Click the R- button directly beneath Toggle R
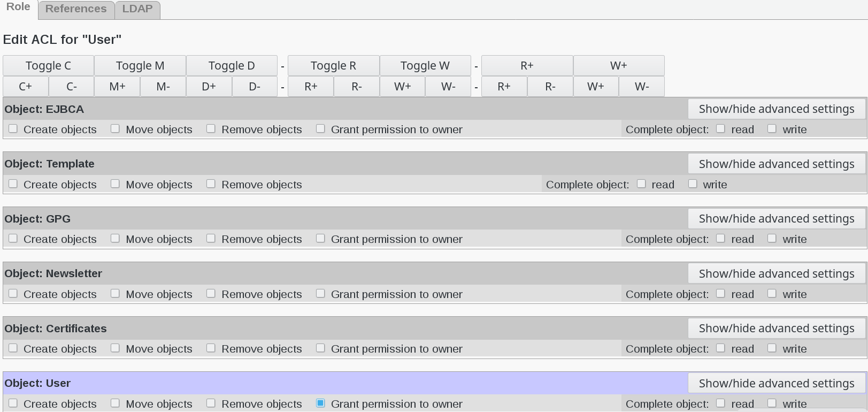Viewport: 868px width, 412px height. coord(357,87)
